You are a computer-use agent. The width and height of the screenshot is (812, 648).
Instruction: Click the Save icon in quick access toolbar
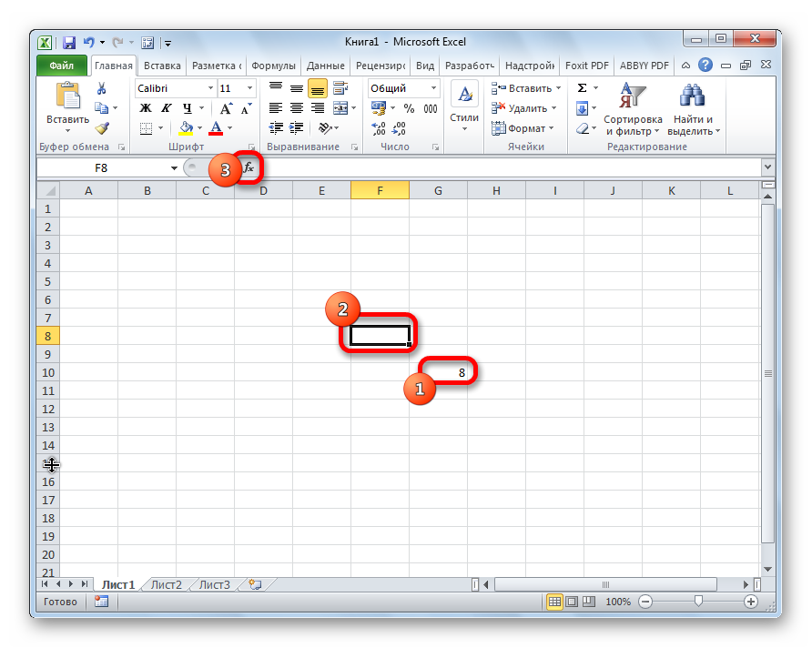click(69, 43)
